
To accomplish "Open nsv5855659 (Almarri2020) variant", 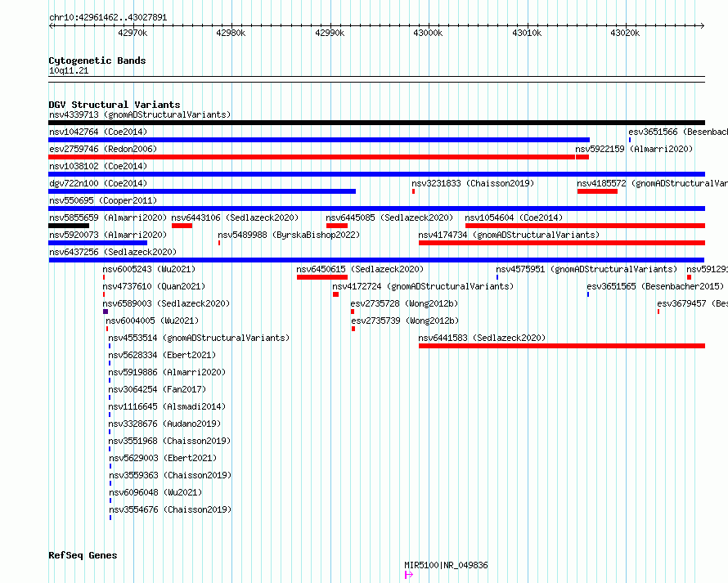I will (108, 218).
